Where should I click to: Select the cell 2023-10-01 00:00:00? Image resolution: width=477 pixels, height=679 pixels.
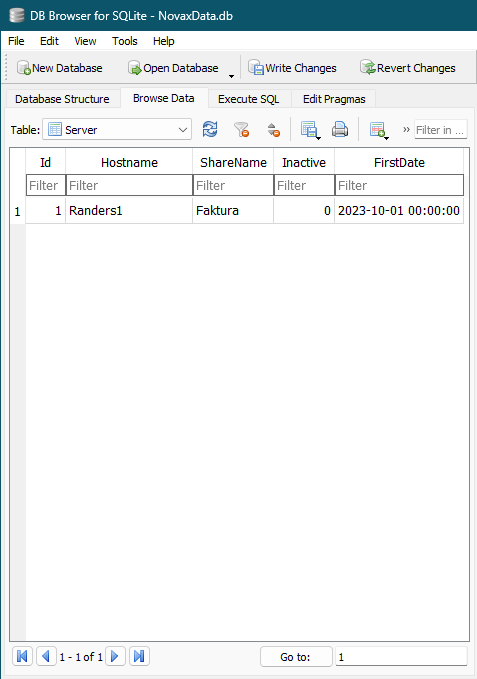point(399,211)
